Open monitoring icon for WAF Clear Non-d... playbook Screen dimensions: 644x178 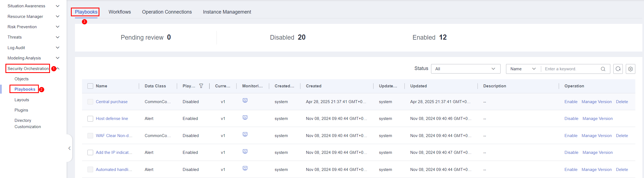pos(245,134)
